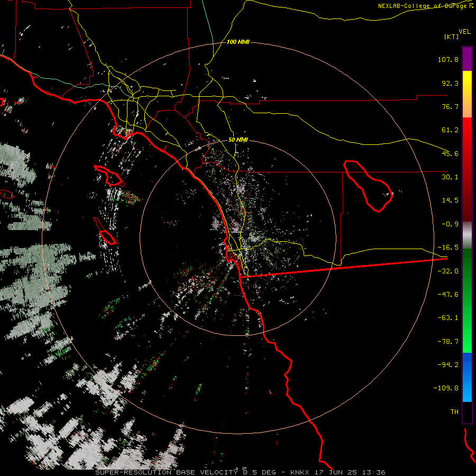Click the -63.1 velocity scale value

[448, 318]
